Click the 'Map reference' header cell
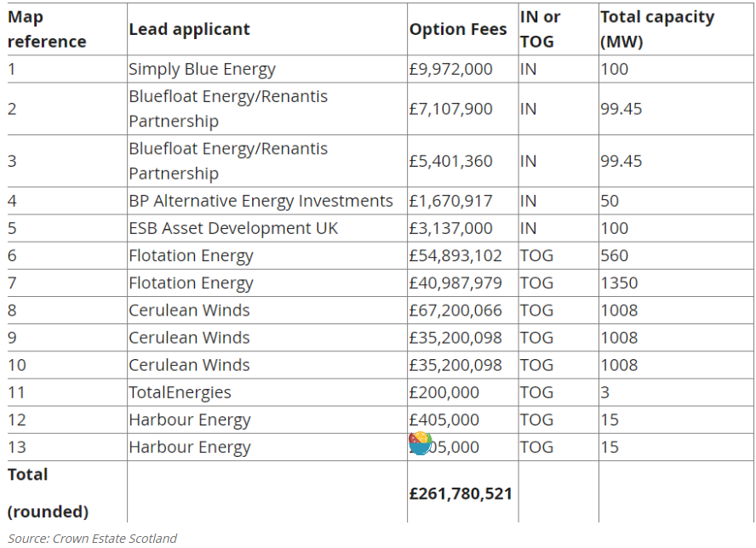The width and height of the screenshot is (756, 548). 48,29
